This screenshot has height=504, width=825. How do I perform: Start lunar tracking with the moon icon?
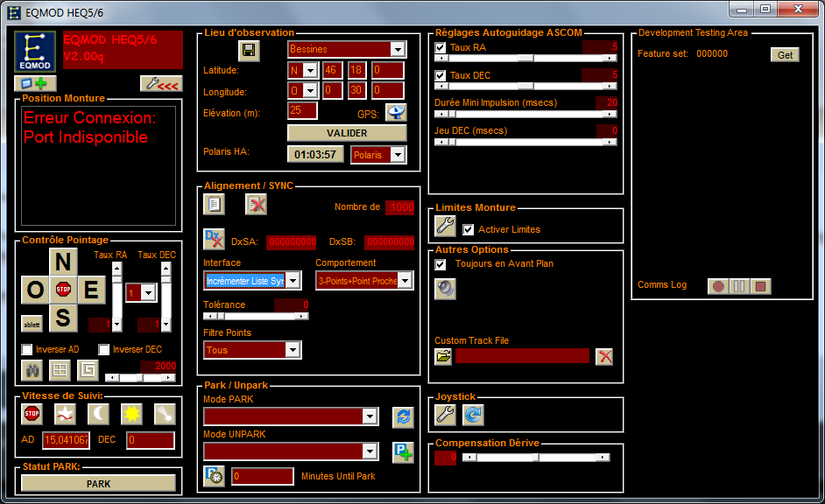coord(98,414)
